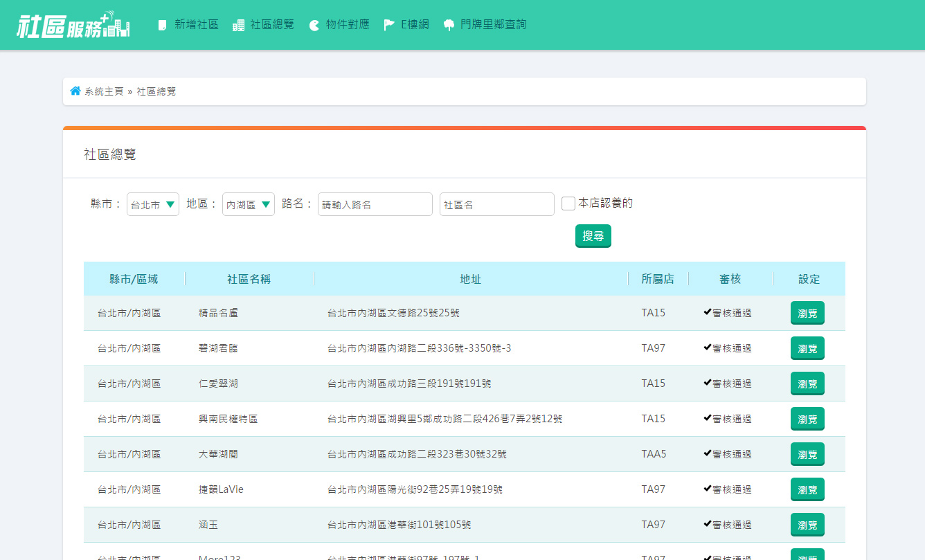Image resolution: width=925 pixels, height=560 pixels.
Task: Click the home icon in the breadcrumb
Action: 75,91
